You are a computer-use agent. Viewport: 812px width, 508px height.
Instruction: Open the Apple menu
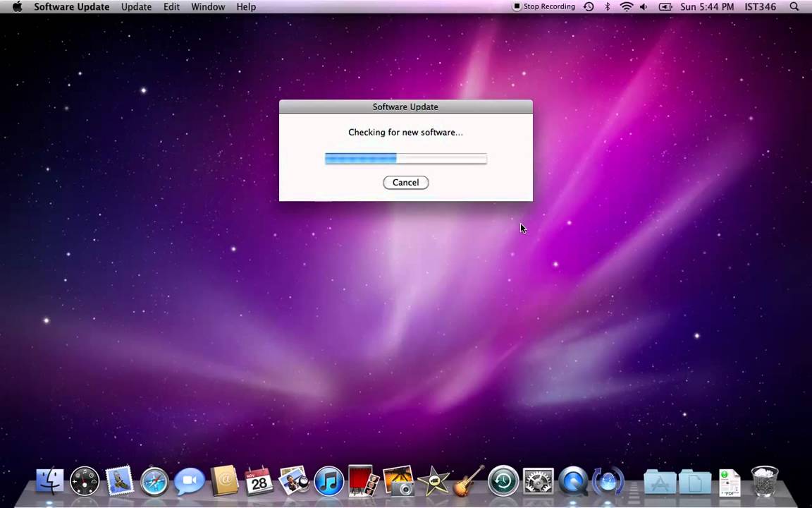pyautogui.click(x=17, y=7)
